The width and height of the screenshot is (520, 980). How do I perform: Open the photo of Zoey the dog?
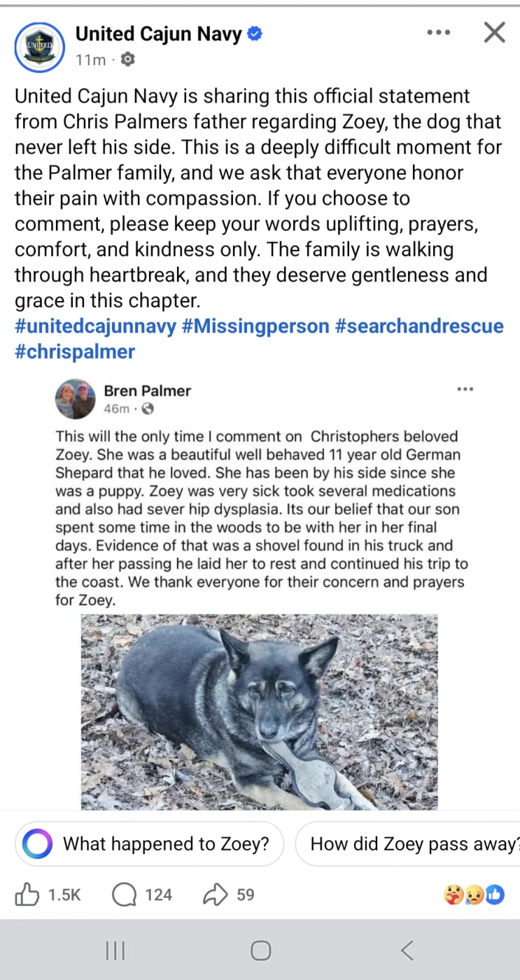pyautogui.click(x=259, y=712)
